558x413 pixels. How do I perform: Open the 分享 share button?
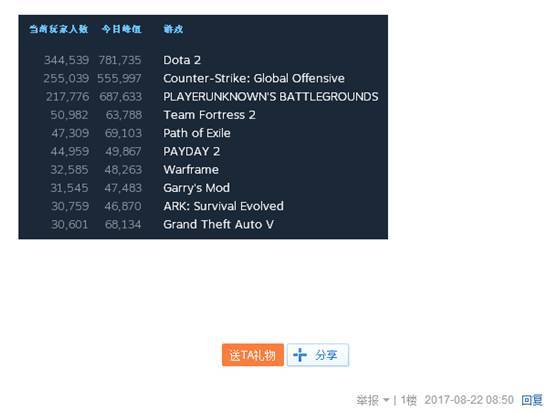(318, 355)
